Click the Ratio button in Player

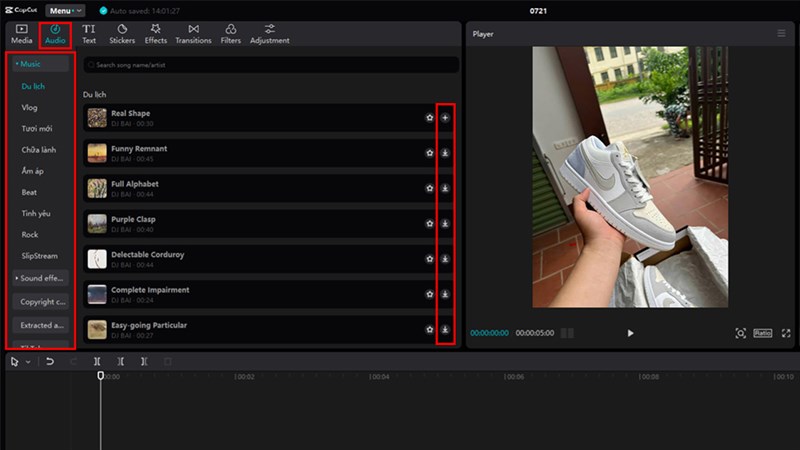coord(763,333)
